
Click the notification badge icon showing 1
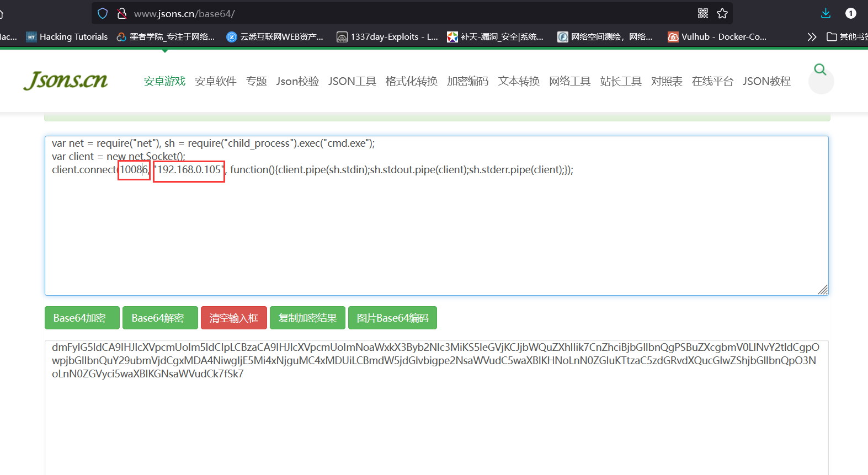click(851, 13)
